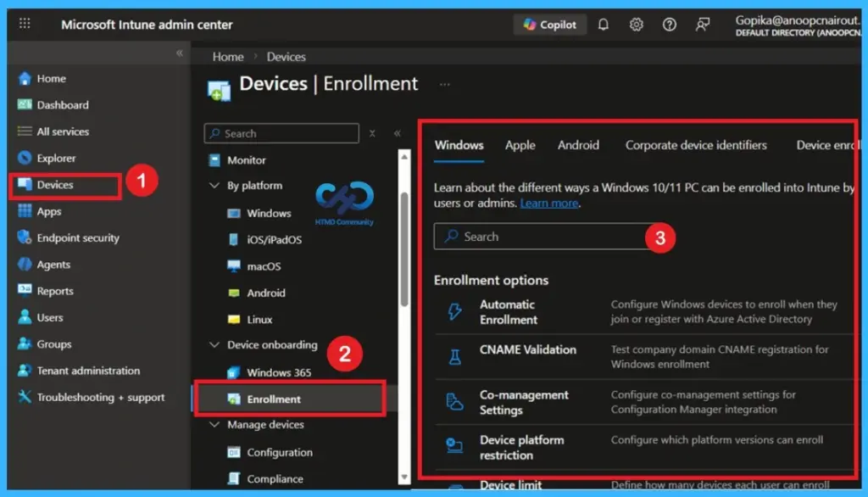Open the notifications bell

[603, 25]
